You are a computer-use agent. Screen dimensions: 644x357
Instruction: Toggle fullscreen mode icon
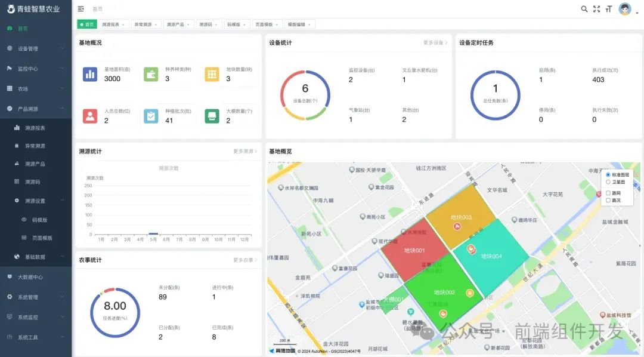(x=596, y=8)
